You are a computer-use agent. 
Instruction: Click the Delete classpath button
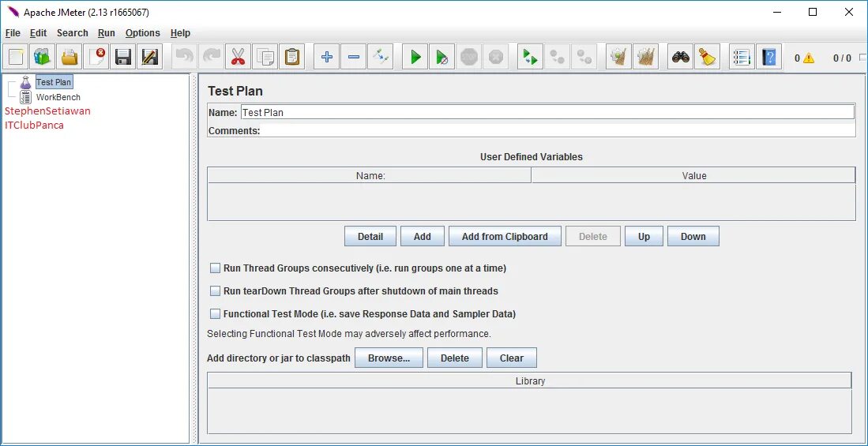pos(454,358)
